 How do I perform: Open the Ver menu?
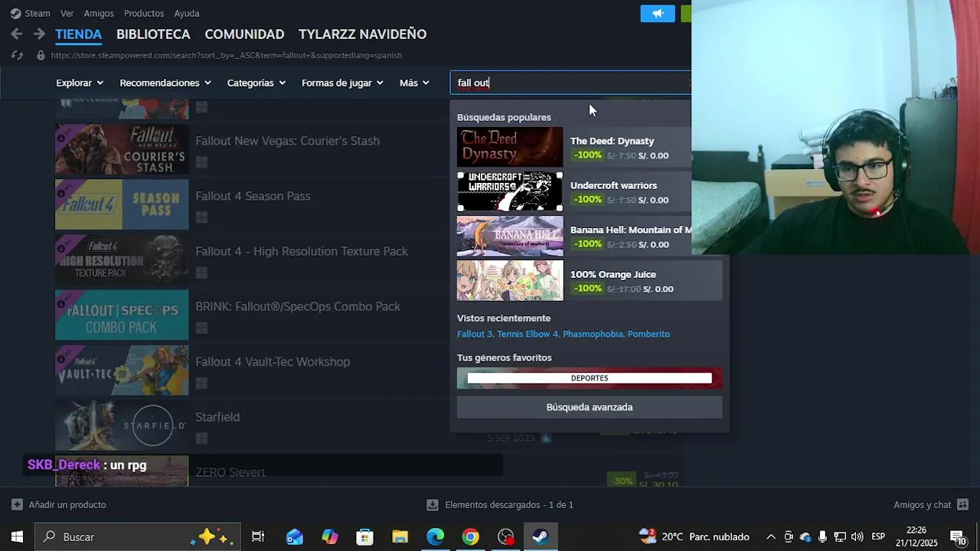point(67,13)
